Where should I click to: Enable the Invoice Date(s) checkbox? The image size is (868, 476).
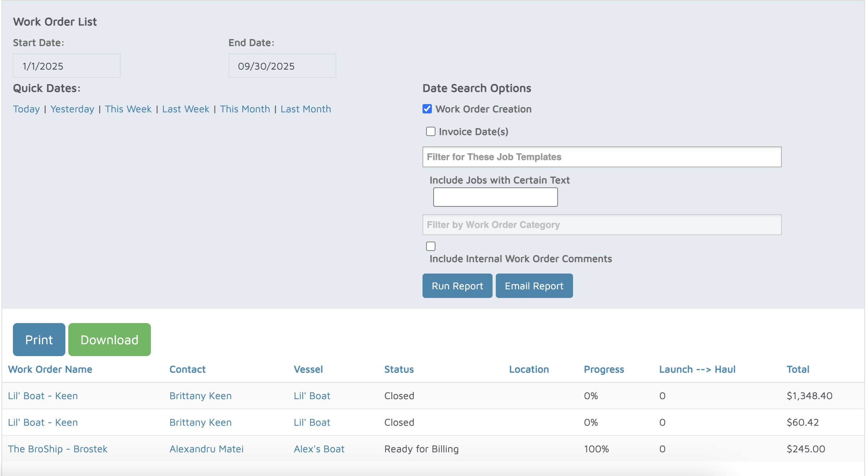point(430,131)
